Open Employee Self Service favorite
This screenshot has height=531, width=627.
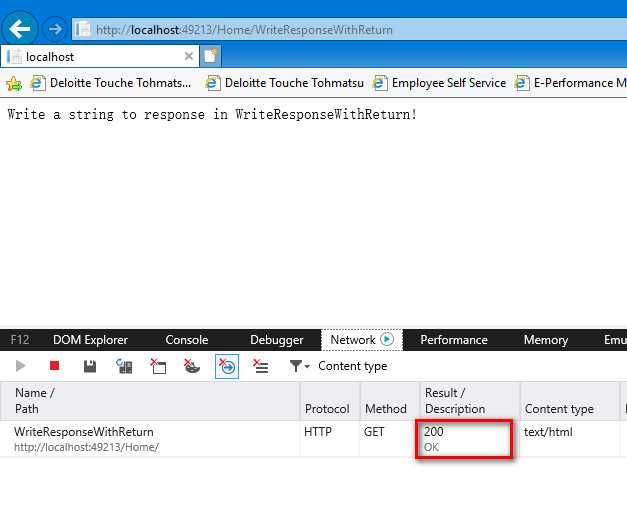tap(439, 83)
